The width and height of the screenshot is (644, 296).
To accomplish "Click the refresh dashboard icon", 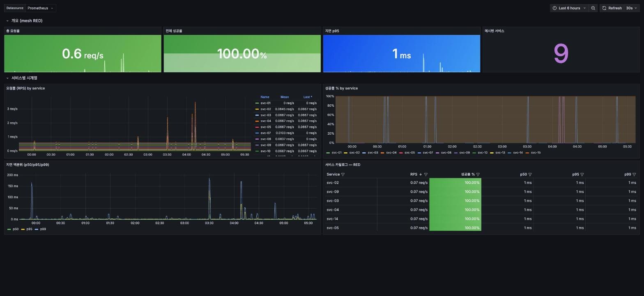I will 604,8.
